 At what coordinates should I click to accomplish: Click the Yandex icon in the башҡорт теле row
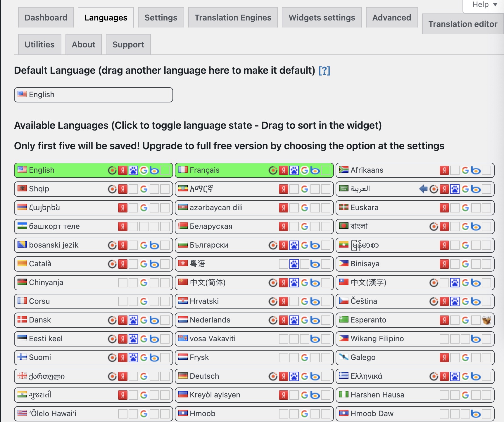pyautogui.click(x=122, y=227)
